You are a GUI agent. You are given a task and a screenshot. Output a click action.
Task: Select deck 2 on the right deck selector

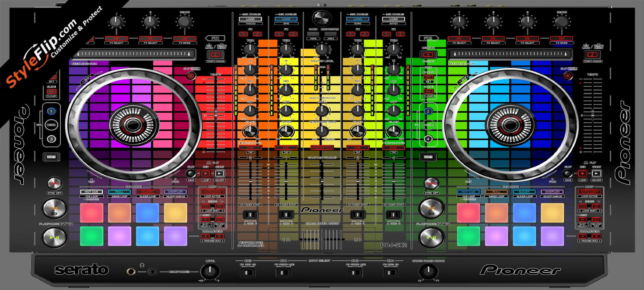(428, 111)
